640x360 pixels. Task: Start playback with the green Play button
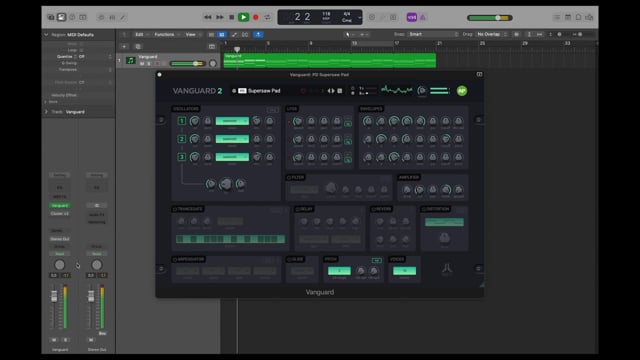coord(243,17)
